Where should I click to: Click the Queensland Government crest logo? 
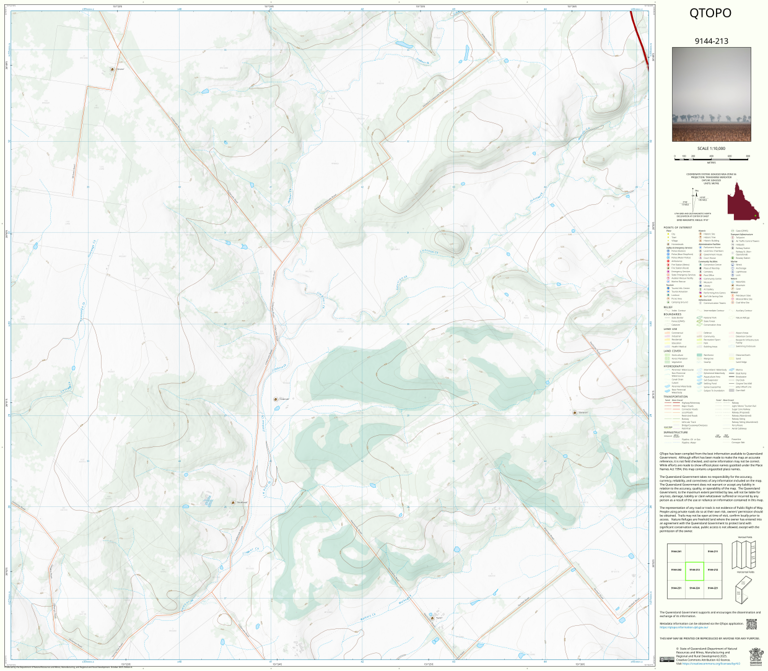click(x=755, y=656)
